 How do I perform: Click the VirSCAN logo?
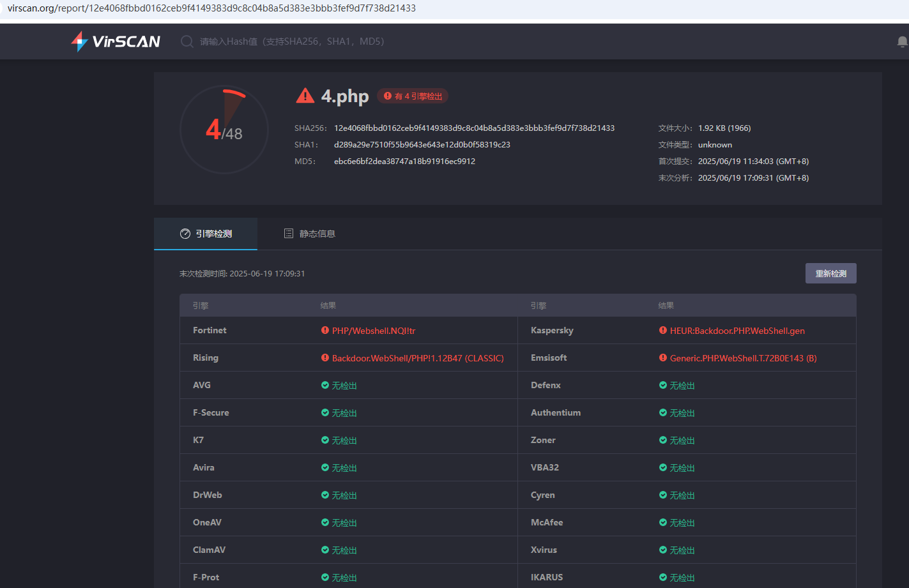(x=116, y=41)
